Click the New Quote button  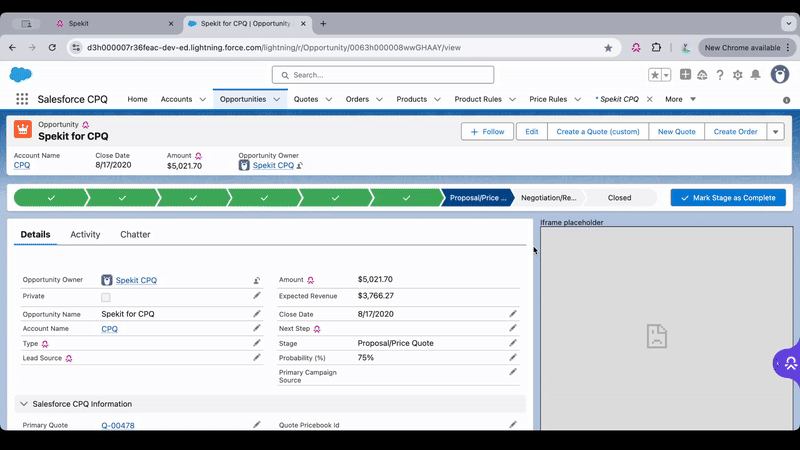point(677,132)
